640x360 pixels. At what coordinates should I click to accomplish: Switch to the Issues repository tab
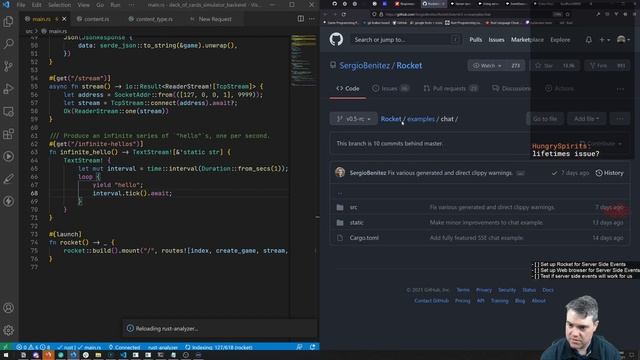(x=390, y=89)
